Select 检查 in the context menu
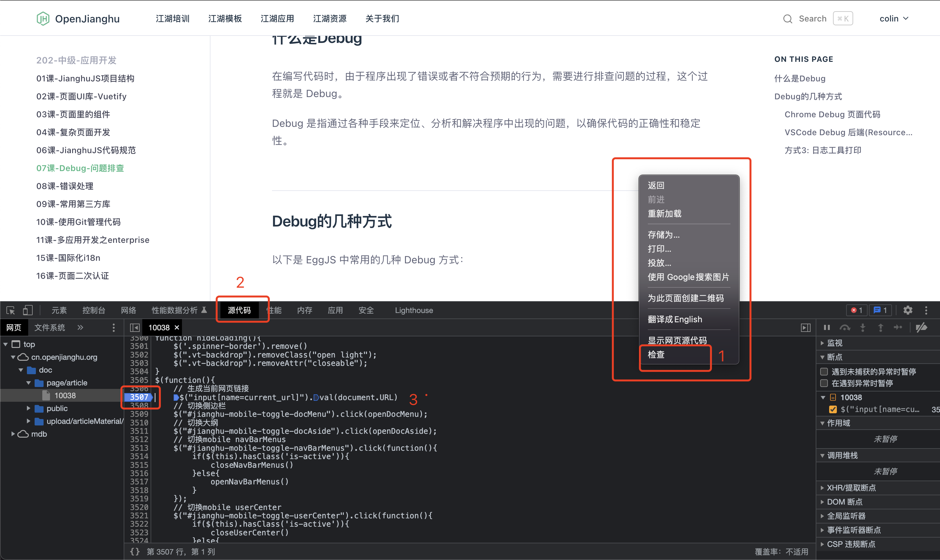 tap(656, 355)
